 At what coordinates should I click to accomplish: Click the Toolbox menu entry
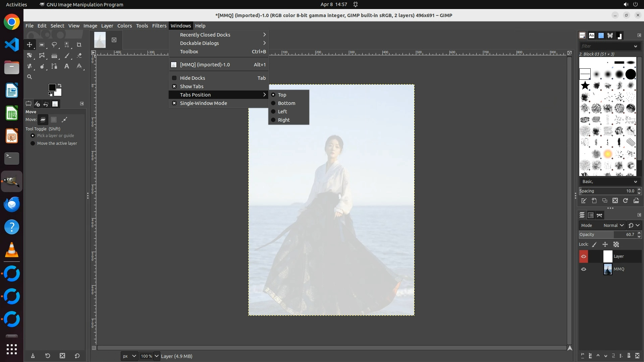coord(189,52)
